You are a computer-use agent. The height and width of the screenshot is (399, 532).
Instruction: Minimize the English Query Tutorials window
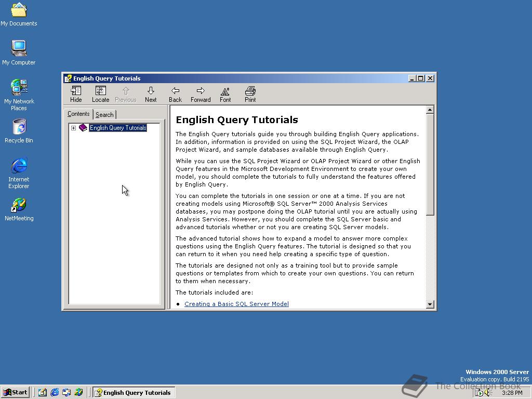click(412, 78)
